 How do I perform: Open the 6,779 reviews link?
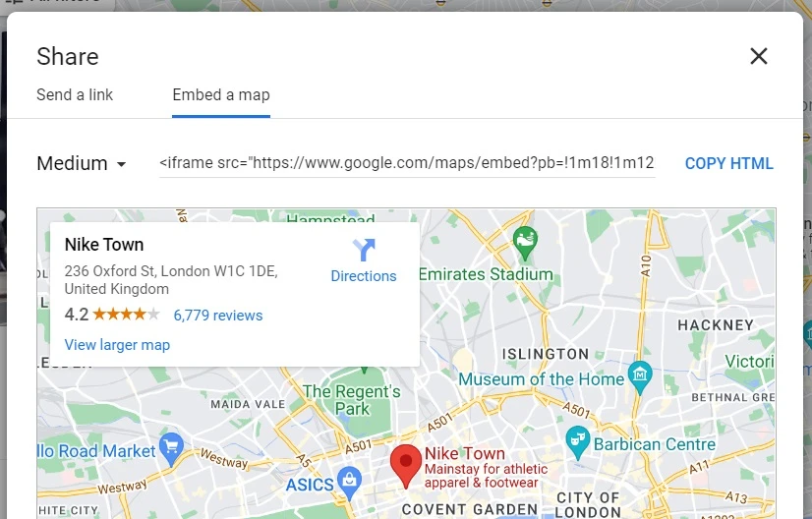coord(218,316)
